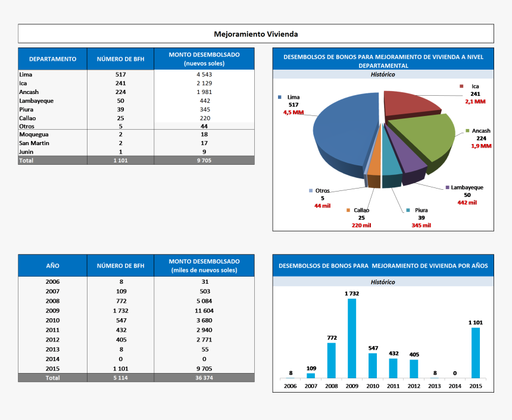Click the '1,9 MM' pie label

481,146
